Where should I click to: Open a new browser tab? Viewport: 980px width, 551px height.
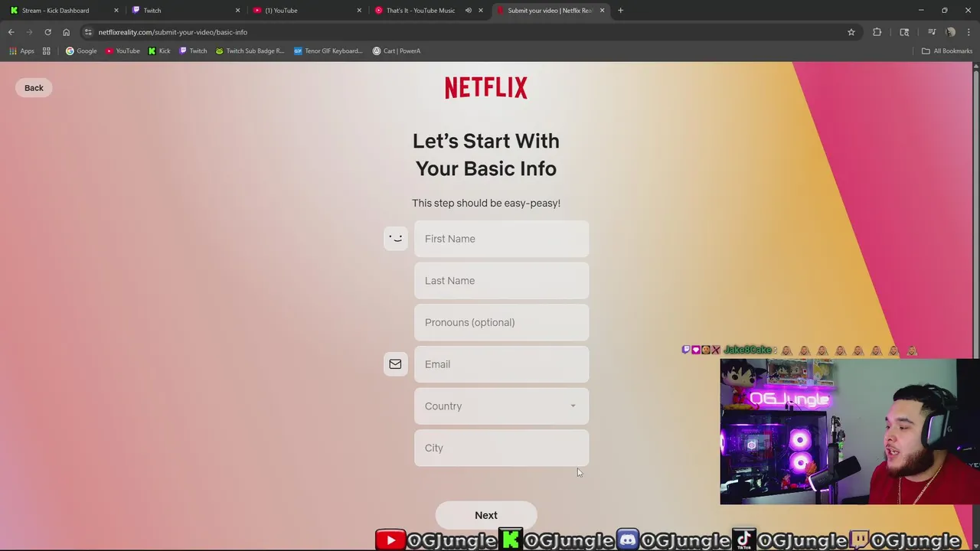click(620, 10)
